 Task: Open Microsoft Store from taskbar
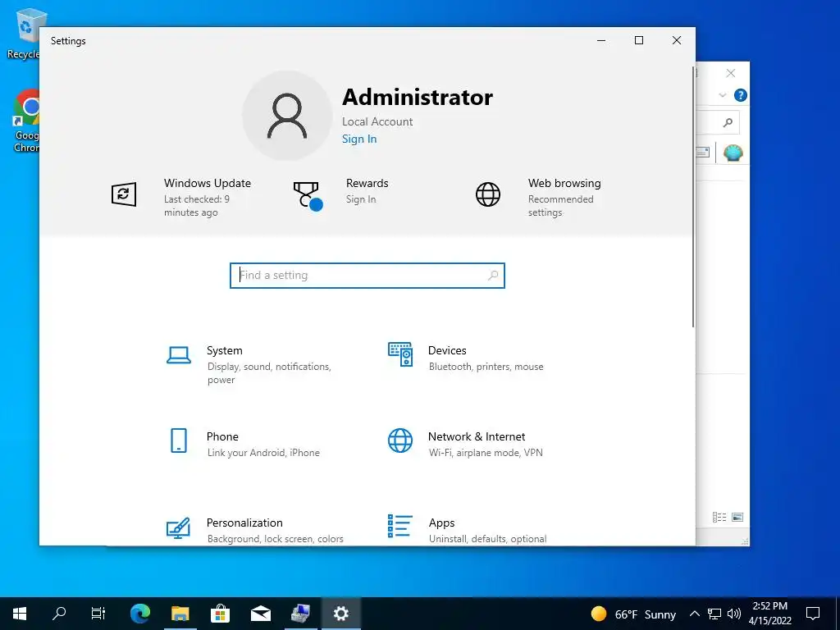(x=220, y=614)
